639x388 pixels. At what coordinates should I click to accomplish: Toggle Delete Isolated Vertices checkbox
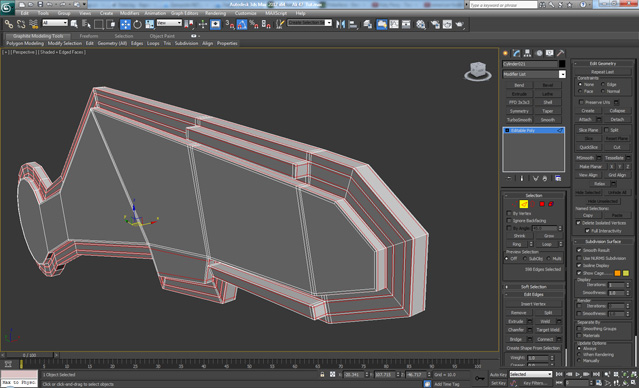[x=578, y=223]
